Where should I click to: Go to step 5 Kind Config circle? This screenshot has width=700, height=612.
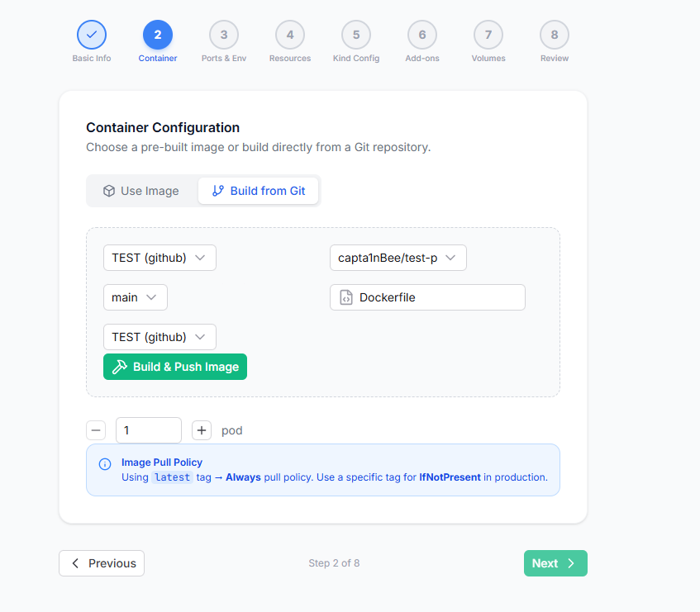pyautogui.click(x=356, y=35)
